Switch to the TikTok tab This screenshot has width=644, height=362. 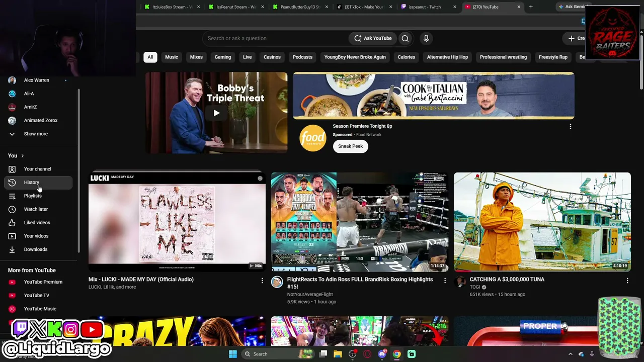364,7
